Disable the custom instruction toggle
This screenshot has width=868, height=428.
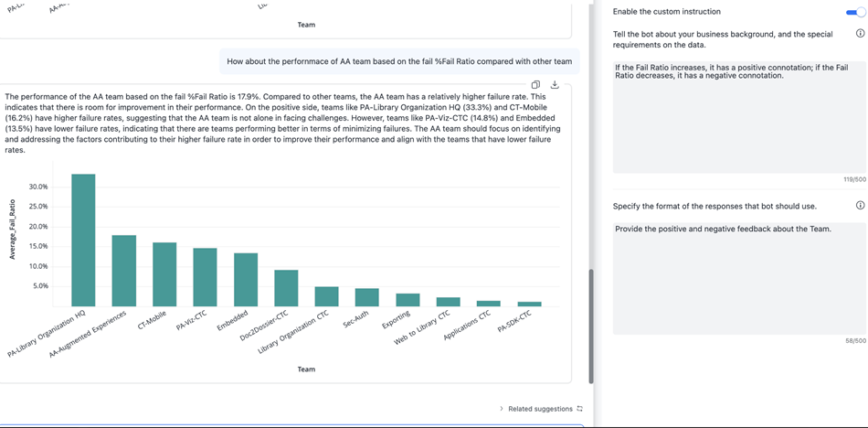pos(855,12)
